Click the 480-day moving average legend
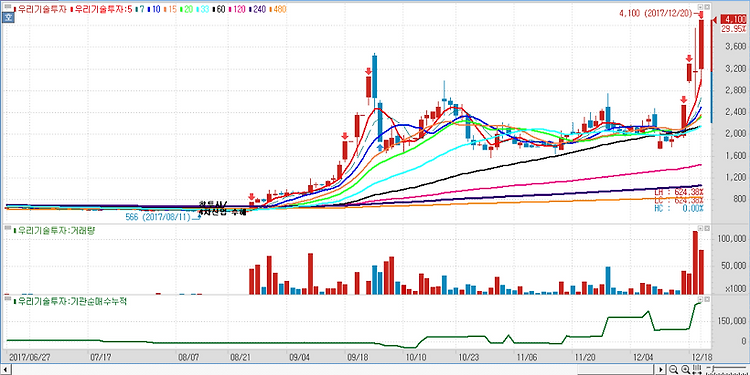 (279, 9)
